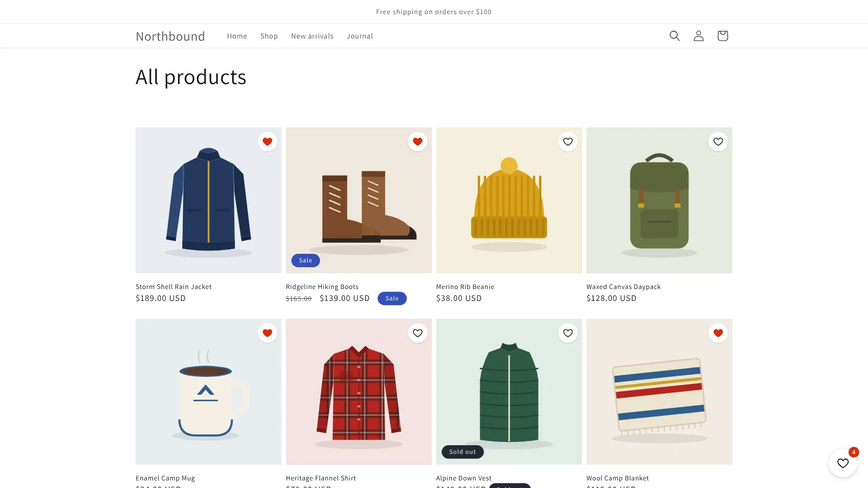The height and width of the screenshot is (488, 868).
Task: Click the Sold out badge on vest
Action: tap(462, 452)
